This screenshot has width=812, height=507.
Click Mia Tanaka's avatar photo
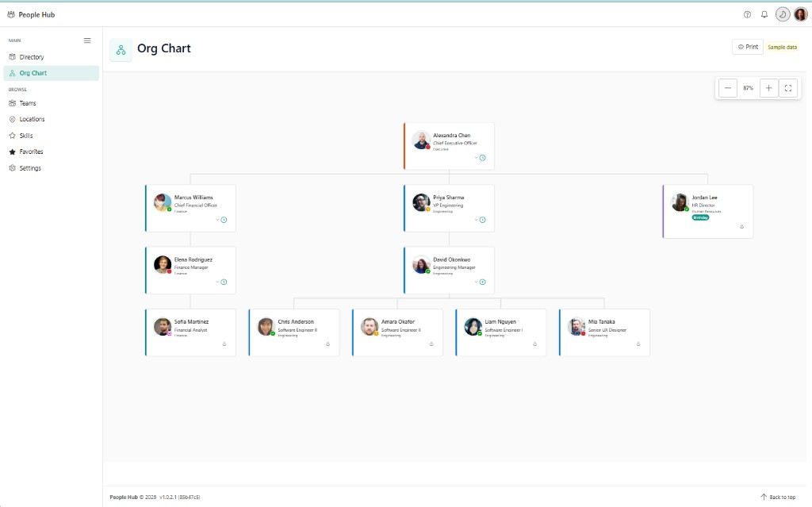coord(576,327)
